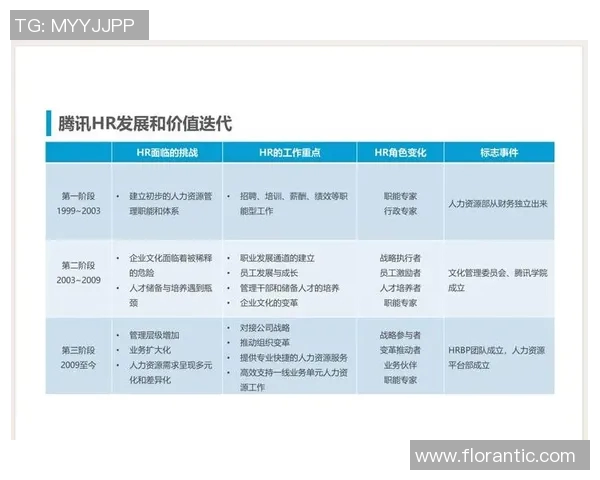The image size is (600, 480).
Task: Click the "第三阶段" row label
Action: tap(78, 350)
